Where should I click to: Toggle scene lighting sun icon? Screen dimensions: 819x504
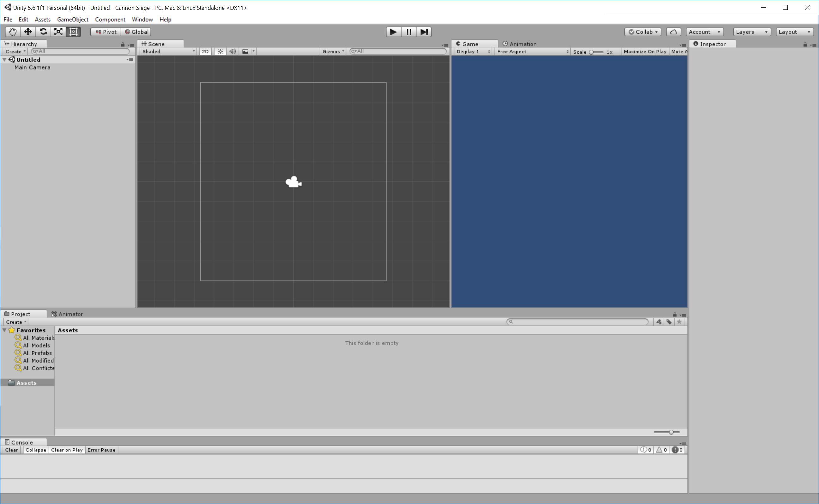(x=220, y=51)
